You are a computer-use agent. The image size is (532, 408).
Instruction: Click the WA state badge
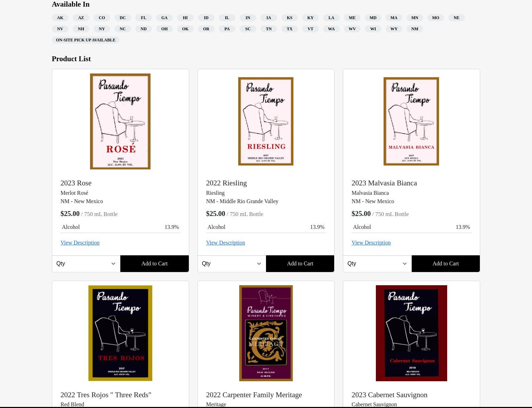pyautogui.click(x=331, y=29)
